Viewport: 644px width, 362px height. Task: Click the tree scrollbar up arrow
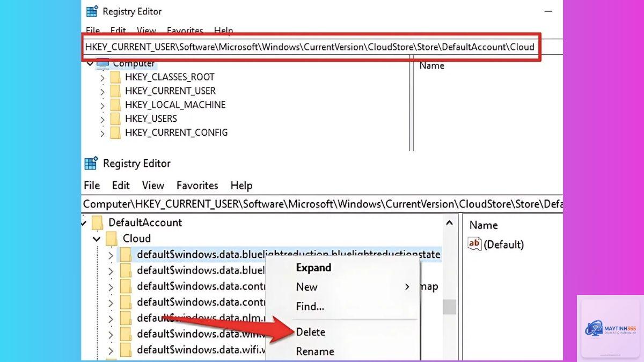click(x=449, y=222)
